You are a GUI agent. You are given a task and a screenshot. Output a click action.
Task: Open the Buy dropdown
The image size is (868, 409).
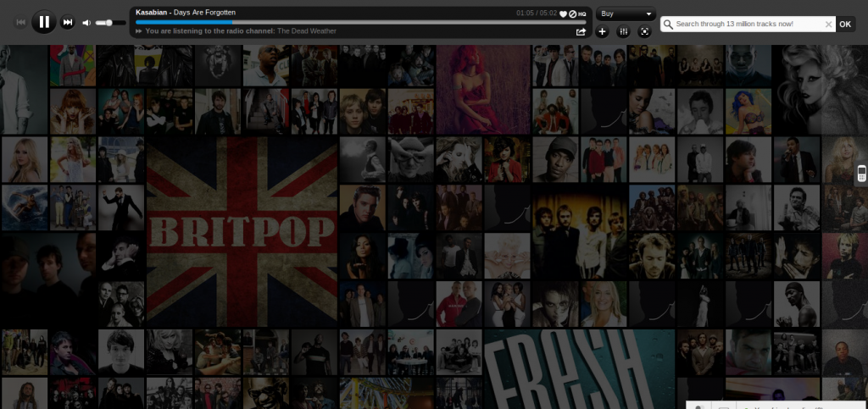[x=626, y=14]
